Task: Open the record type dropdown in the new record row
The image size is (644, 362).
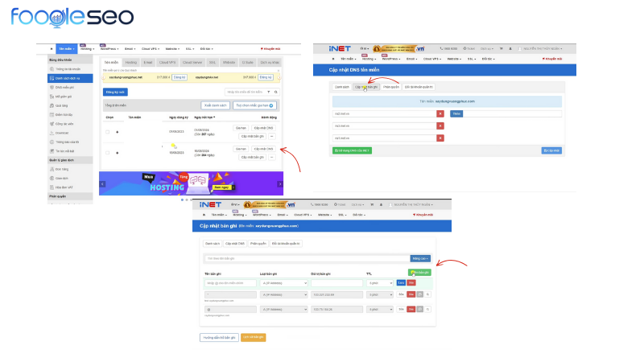Action: 284,283
